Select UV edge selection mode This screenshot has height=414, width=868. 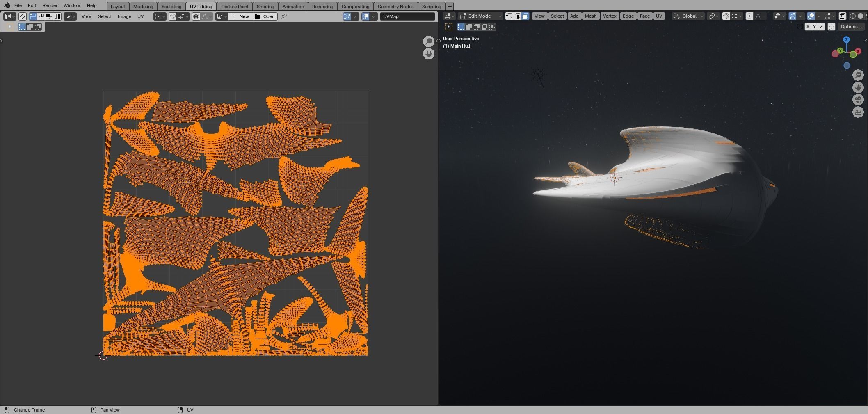[41, 16]
